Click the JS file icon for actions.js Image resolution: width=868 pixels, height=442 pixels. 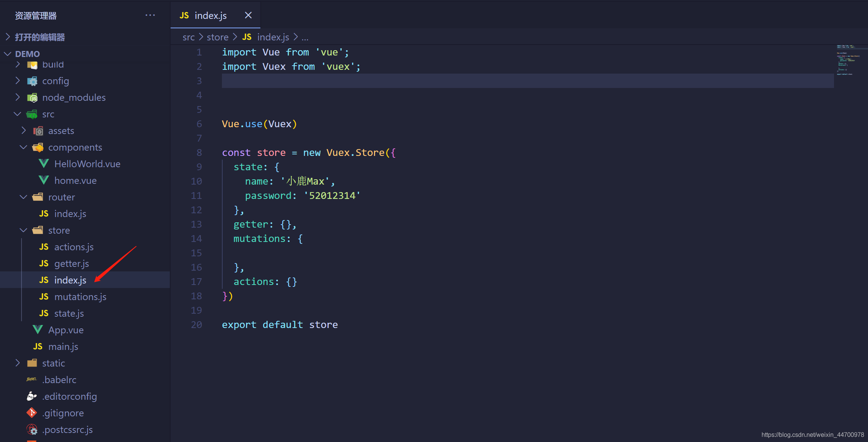[x=44, y=246]
